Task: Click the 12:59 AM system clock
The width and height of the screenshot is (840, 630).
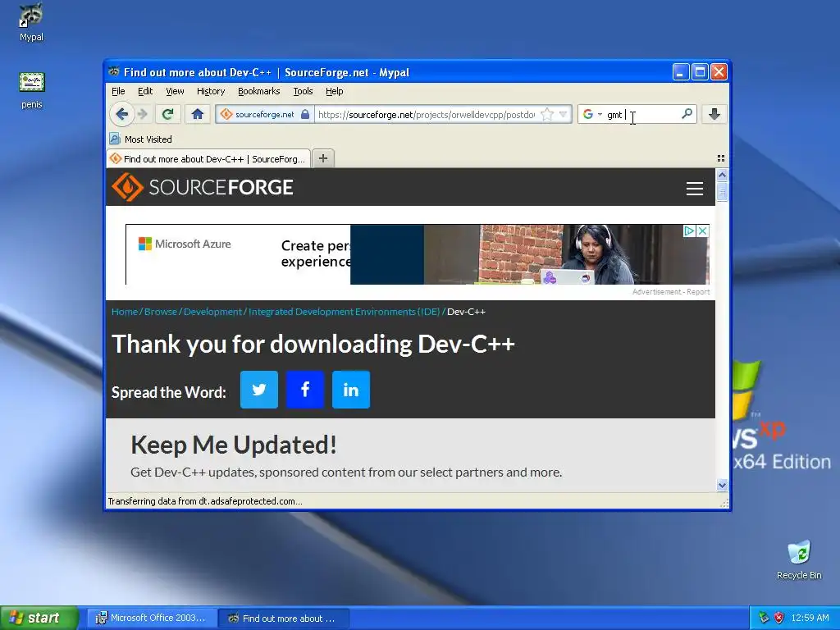Action: click(810, 618)
